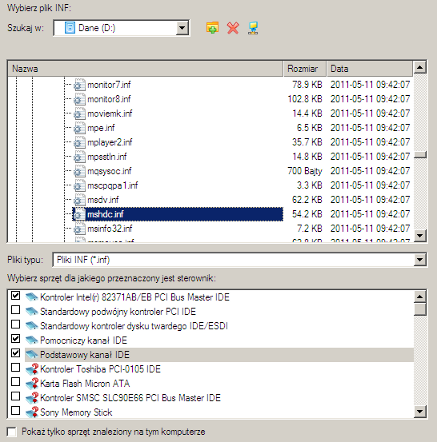Viewport: 437px width, 442px height.
Task: Click the 102.8 KB size value
Action: click(x=305, y=99)
